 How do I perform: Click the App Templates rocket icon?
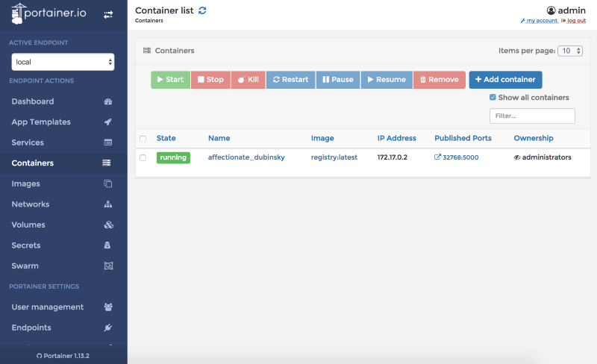108,122
